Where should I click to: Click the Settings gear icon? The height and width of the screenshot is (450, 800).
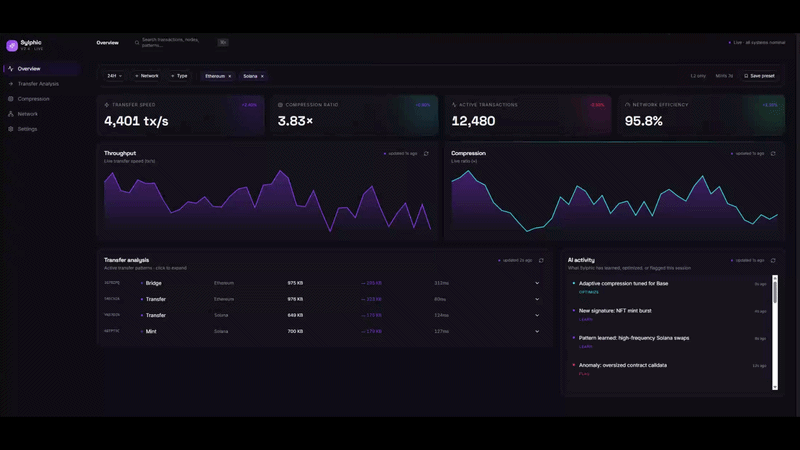click(x=10, y=129)
